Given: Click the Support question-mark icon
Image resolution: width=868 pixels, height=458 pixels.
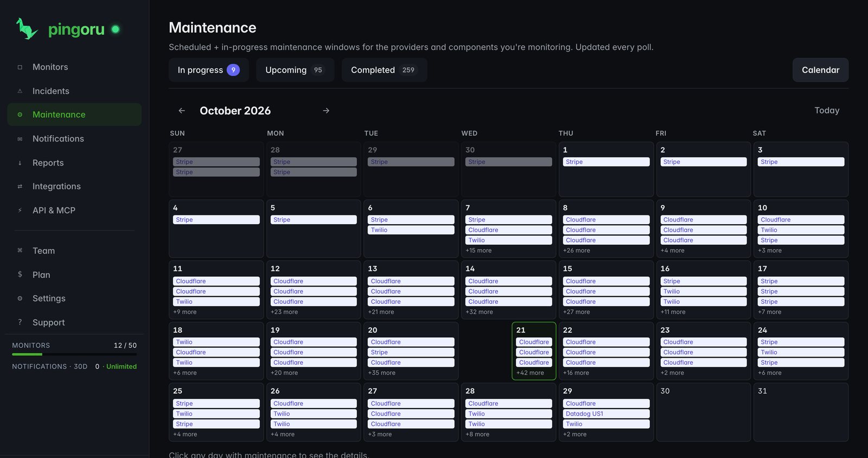Looking at the screenshot, I should click(x=20, y=322).
